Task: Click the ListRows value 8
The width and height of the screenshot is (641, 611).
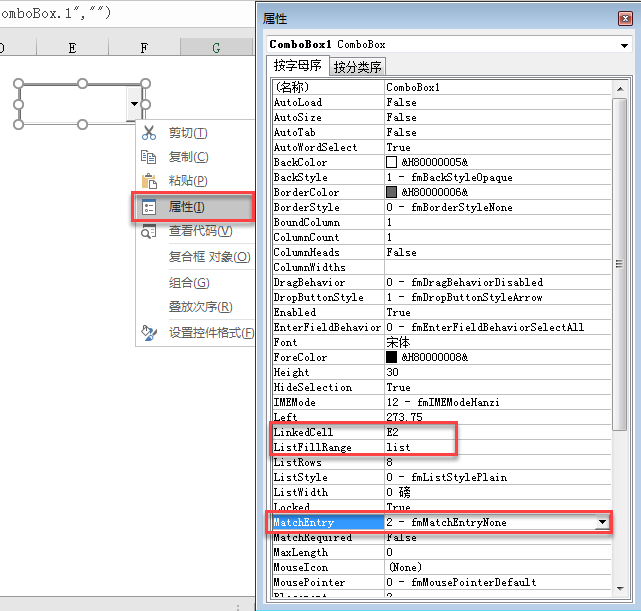Action: tap(390, 462)
